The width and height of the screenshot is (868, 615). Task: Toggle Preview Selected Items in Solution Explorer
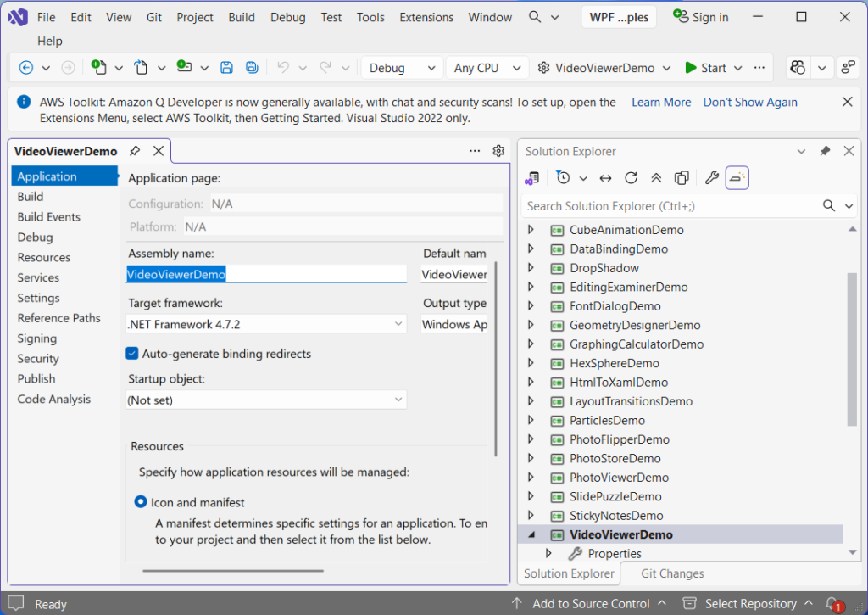[x=737, y=177]
